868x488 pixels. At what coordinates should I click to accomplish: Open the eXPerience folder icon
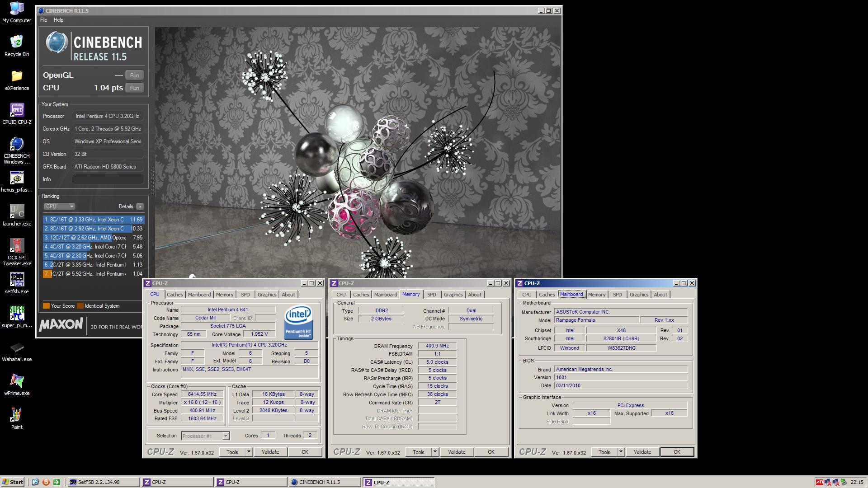click(x=17, y=80)
